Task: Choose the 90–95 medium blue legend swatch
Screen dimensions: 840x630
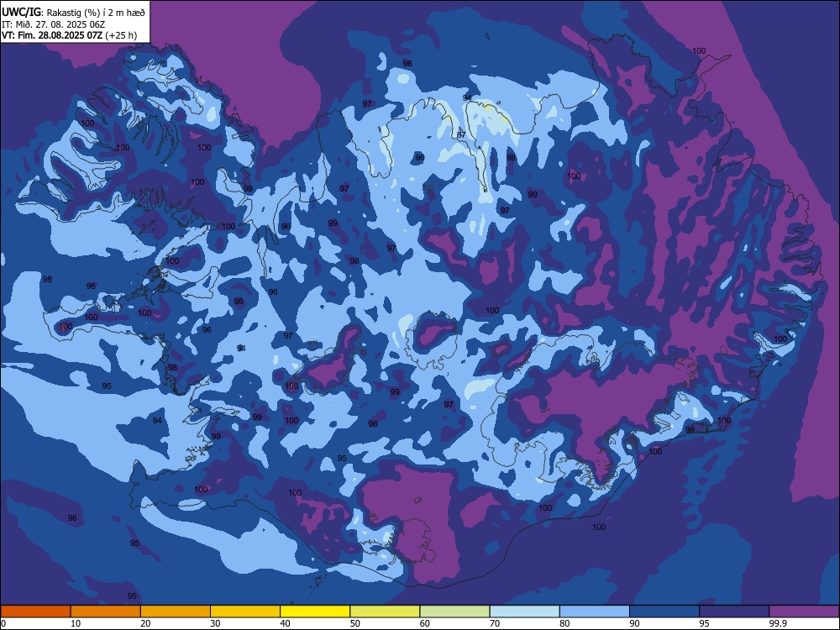Action: tap(664, 612)
